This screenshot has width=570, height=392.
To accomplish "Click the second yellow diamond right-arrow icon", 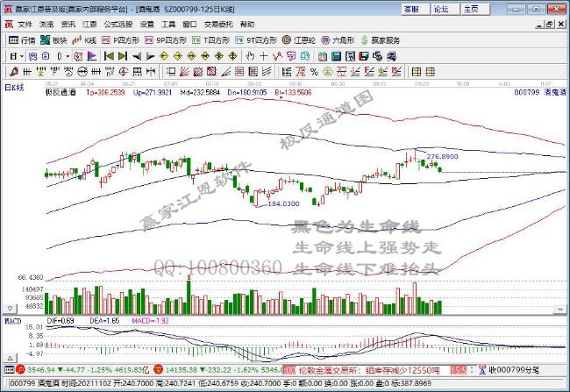I will pyautogui.click(x=178, y=56).
